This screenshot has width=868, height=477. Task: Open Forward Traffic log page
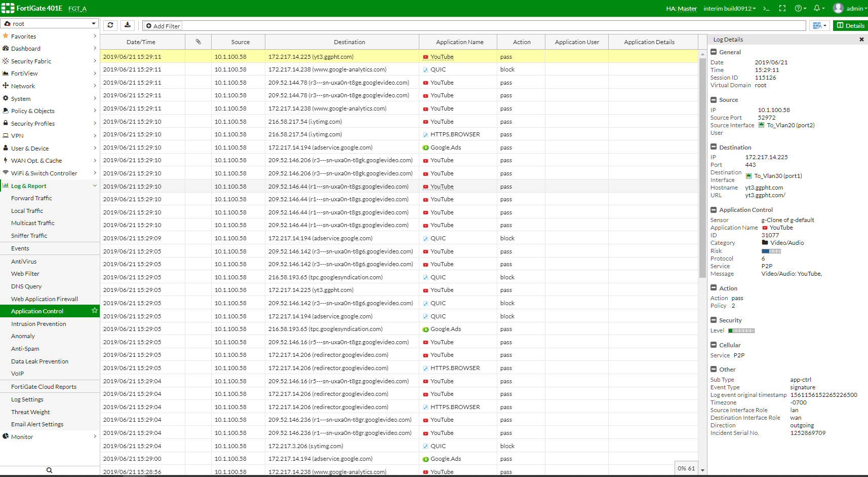(x=31, y=198)
